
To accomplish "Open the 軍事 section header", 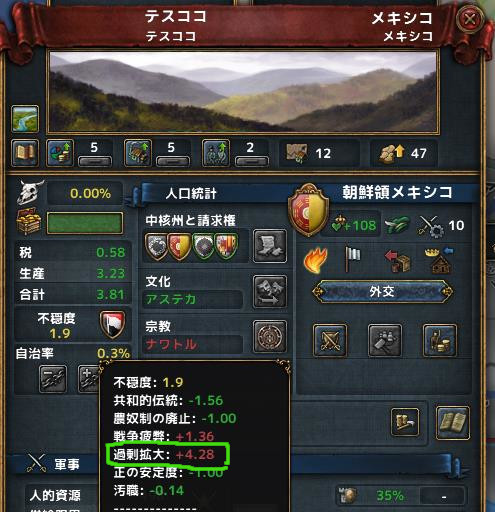I will point(67,464).
